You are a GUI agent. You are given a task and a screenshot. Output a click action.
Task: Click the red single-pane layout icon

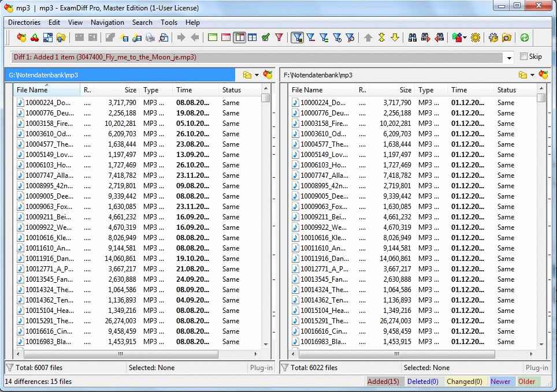[226, 38]
